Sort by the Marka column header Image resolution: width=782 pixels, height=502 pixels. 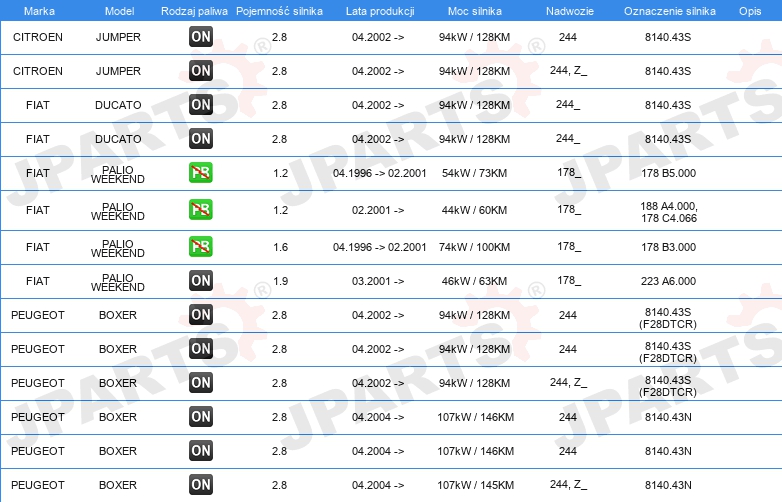(39, 11)
